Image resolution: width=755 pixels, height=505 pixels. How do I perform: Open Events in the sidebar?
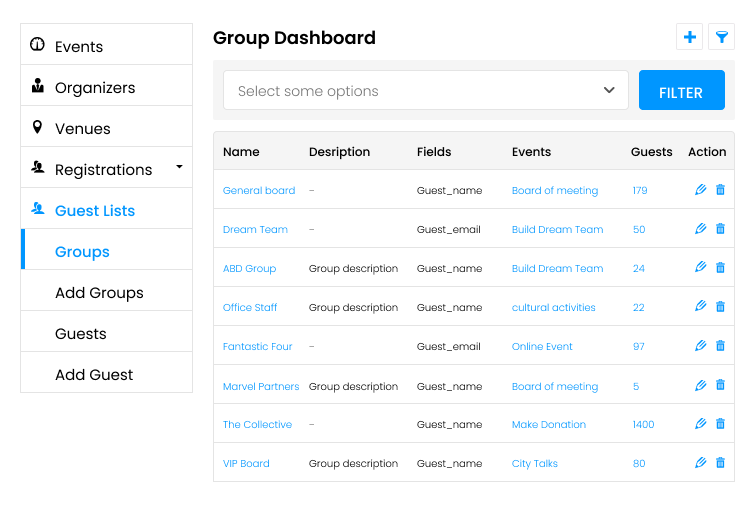[x=106, y=44]
